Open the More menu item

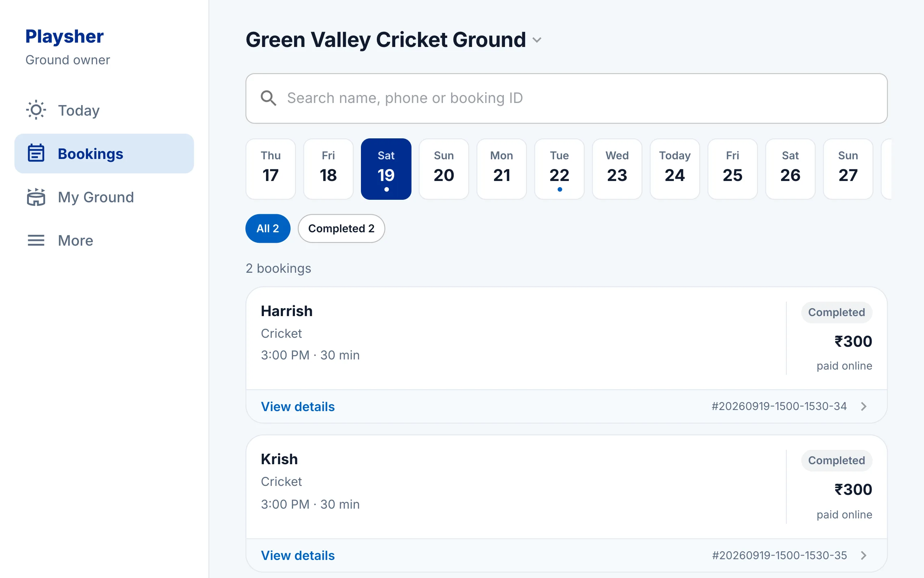(104, 241)
